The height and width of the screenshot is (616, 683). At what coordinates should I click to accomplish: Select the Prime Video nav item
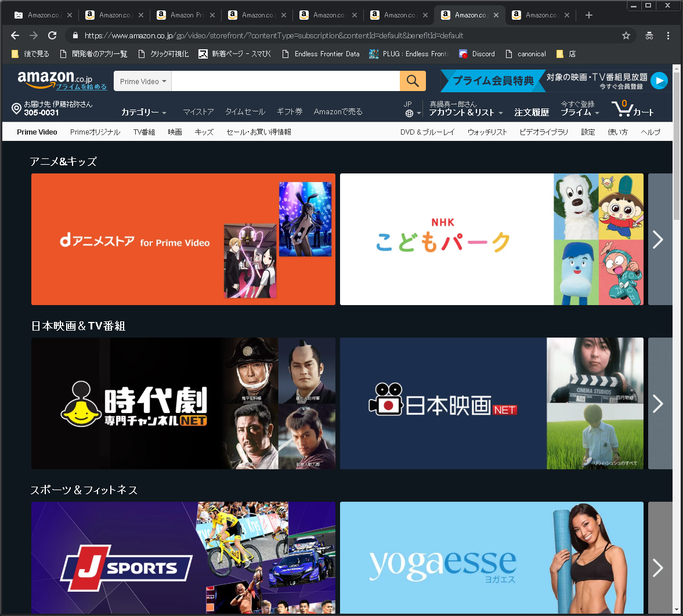37,132
